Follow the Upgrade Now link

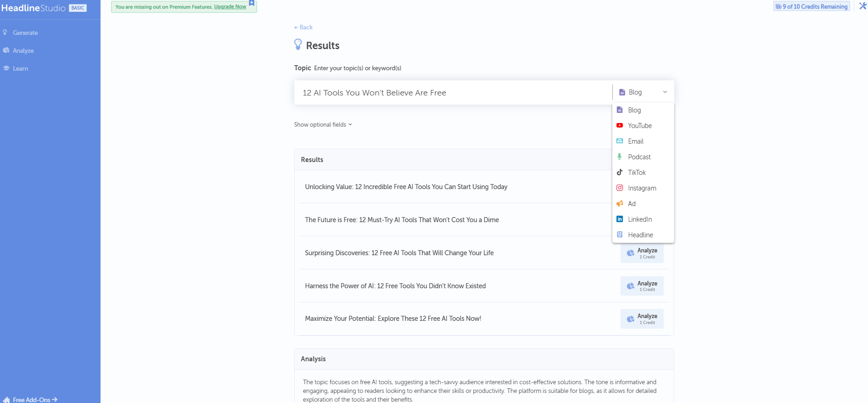(230, 7)
